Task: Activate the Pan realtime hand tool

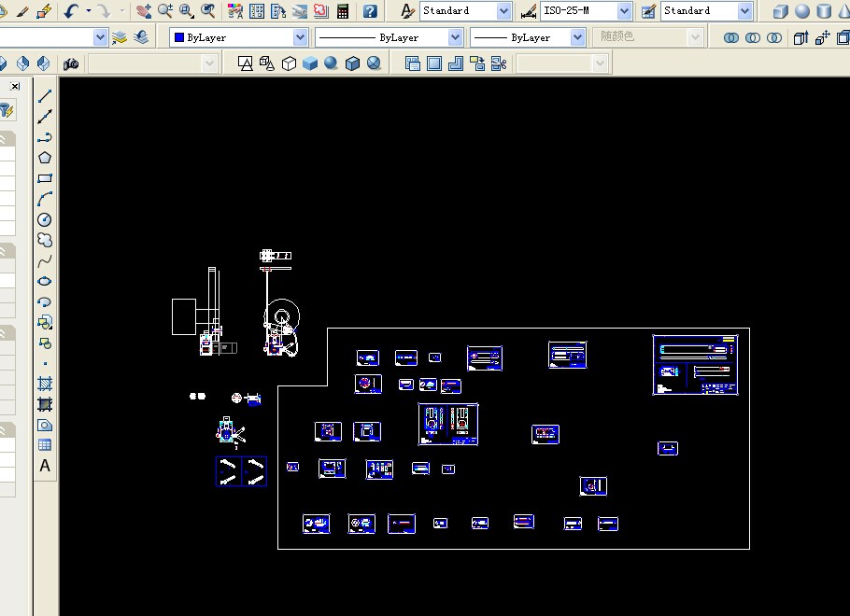Action: click(x=144, y=11)
